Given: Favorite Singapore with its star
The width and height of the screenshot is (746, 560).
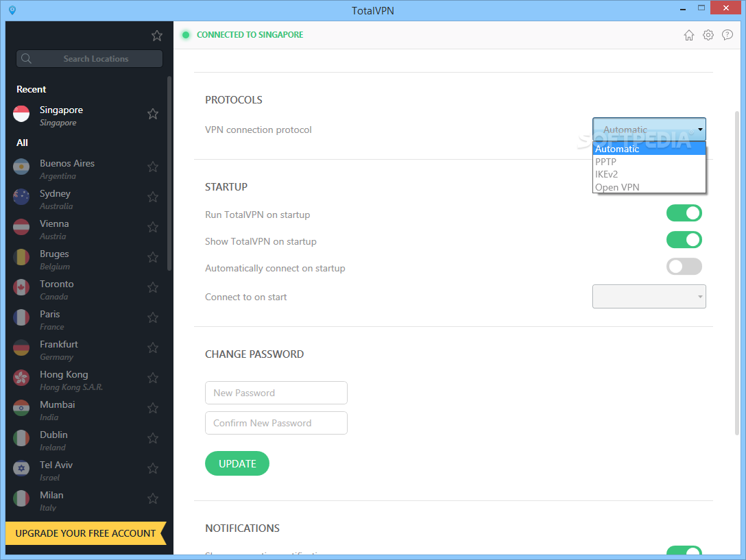Looking at the screenshot, I should tap(153, 114).
